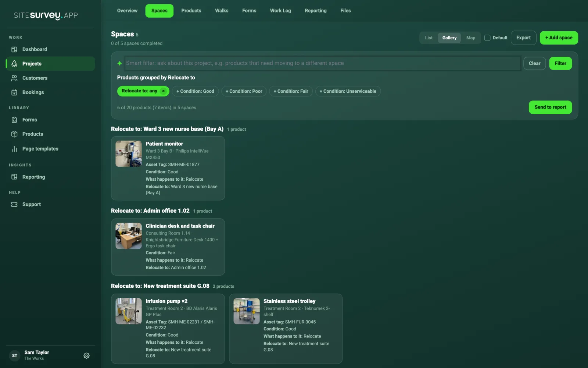Viewport: 588px width, 368px height.
Task: Switch to List view
Action: 429,38
